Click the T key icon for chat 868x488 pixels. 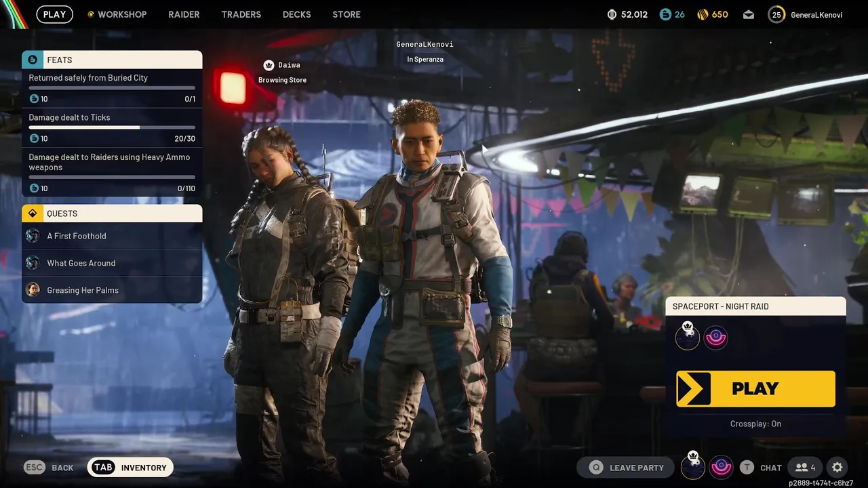(747, 468)
